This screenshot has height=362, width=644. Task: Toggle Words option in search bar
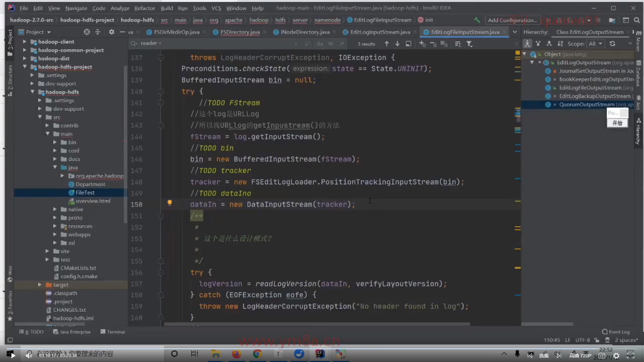(x=330, y=44)
